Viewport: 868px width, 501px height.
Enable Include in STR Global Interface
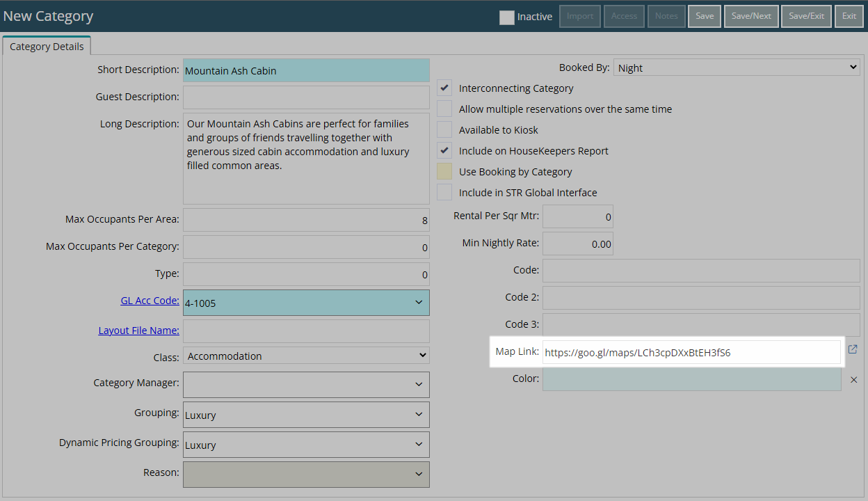click(444, 193)
